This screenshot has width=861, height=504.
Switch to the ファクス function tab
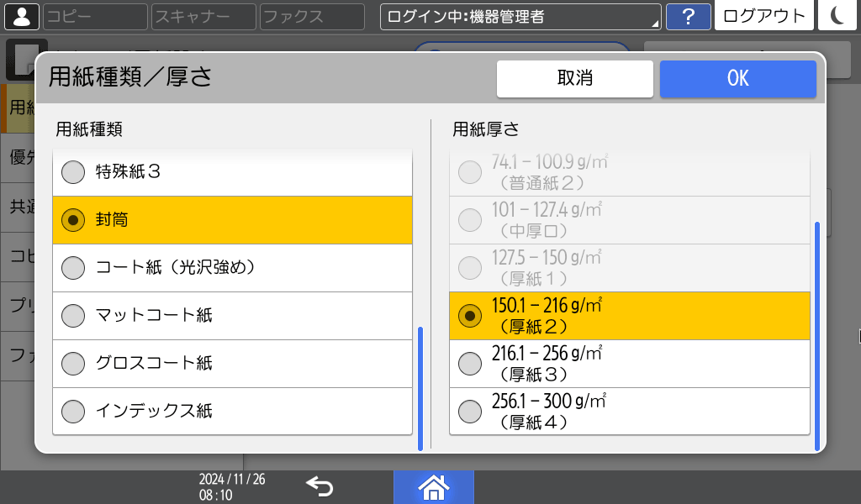point(311,15)
